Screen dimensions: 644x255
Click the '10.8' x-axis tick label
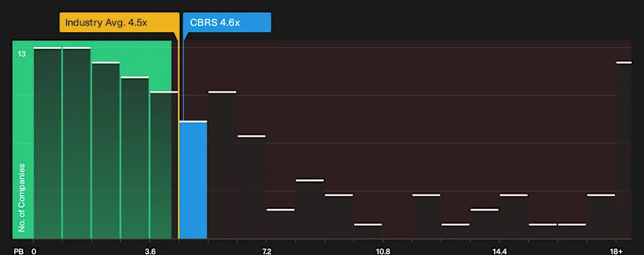point(383,251)
